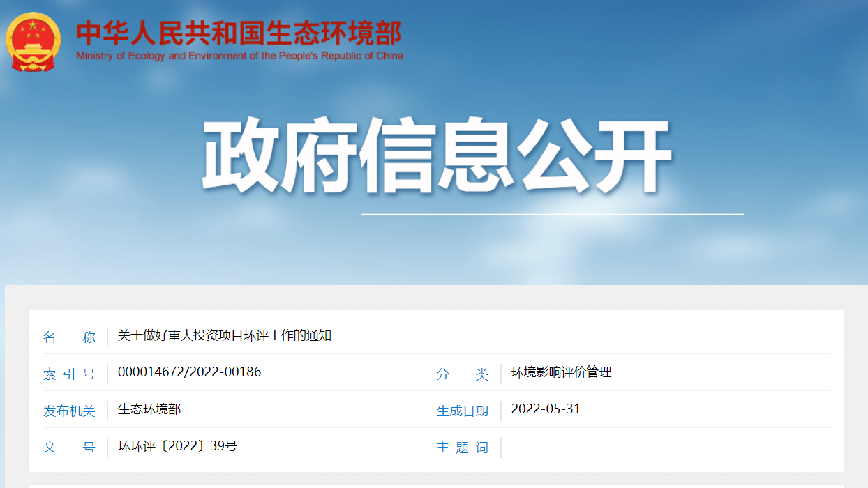Click the 索引号 field label

pyautogui.click(x=69, y=374)
